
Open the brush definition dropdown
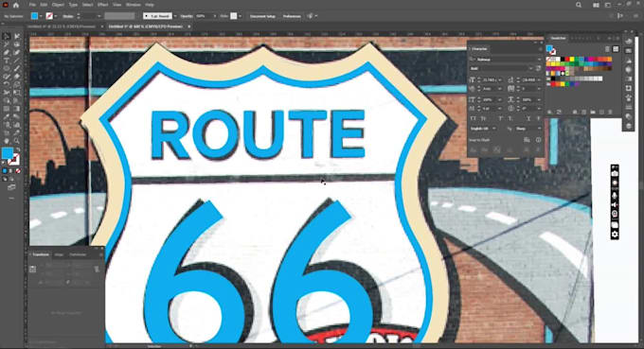point(175,16)
